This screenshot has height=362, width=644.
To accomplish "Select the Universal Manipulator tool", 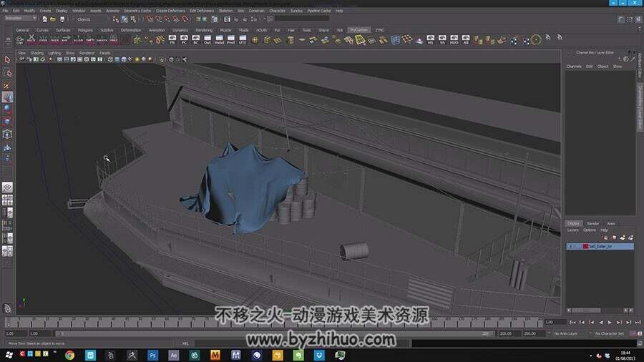I will [x=7, y=134].
